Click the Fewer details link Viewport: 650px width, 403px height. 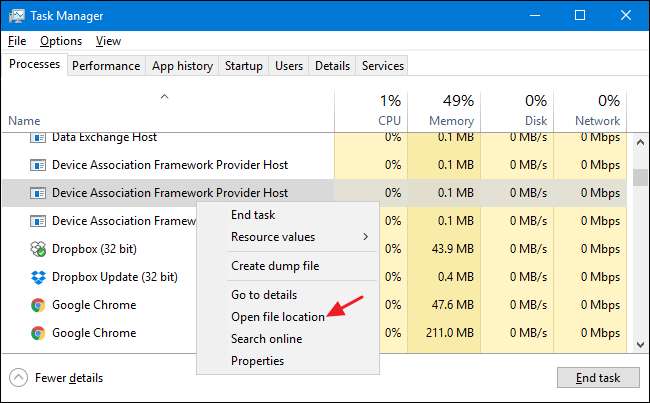[69, 378]
